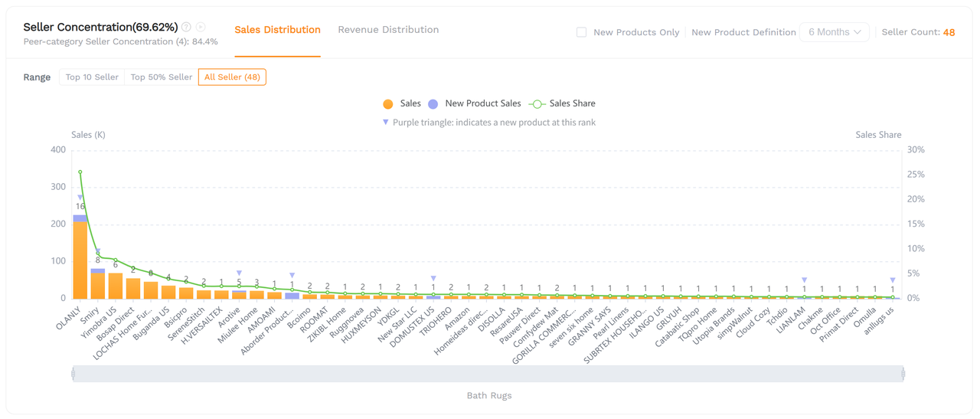Click the Bosap Direct sales bar
Image resolution: width=980 pixels, height=419 pixels.
tap(133, 288)
